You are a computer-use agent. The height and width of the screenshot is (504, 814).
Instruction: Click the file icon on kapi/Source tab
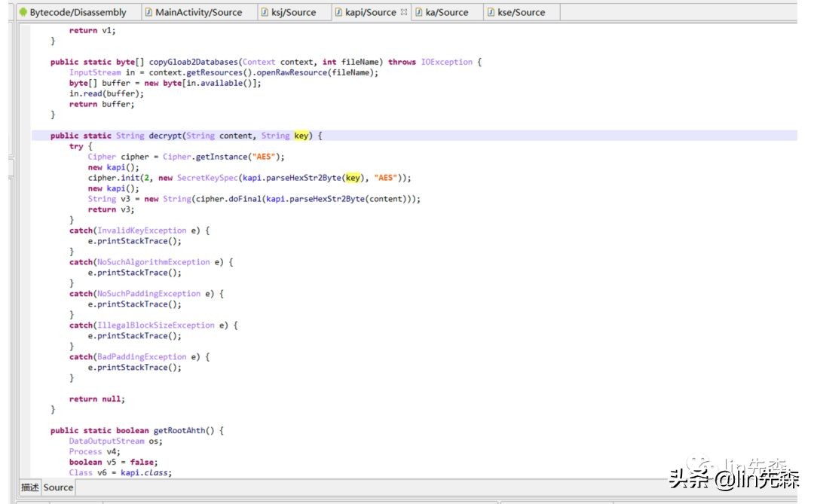tap(338, 12)
